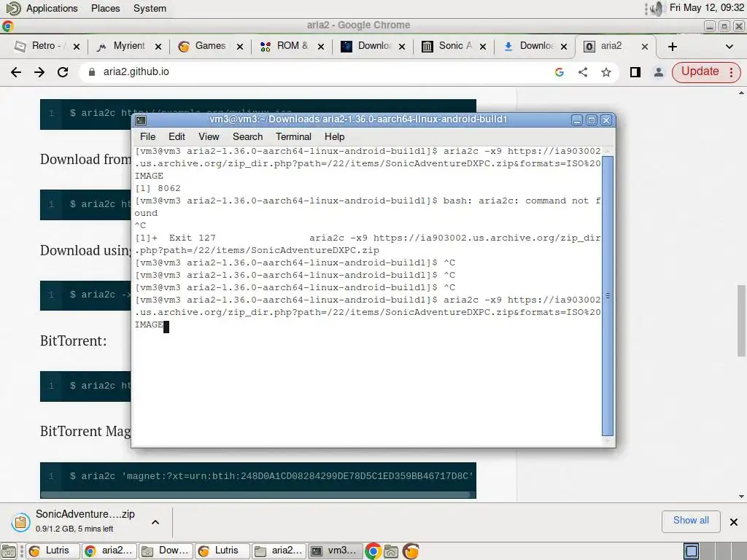This screenshot has height=560, width=747.
Task: Open Chrome side panel icon
Action: (x=635, y=72)
